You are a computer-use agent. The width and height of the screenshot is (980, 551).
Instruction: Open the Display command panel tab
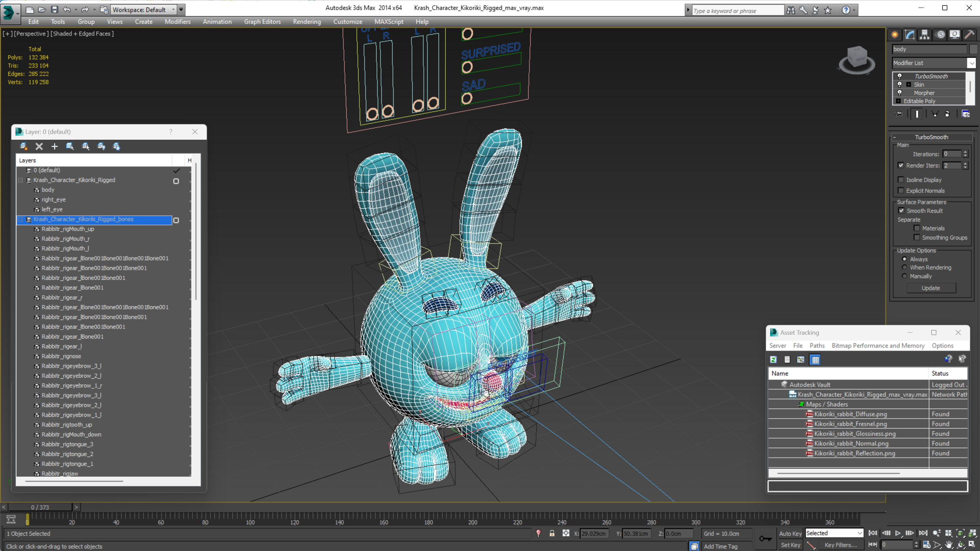pos(955,35)
